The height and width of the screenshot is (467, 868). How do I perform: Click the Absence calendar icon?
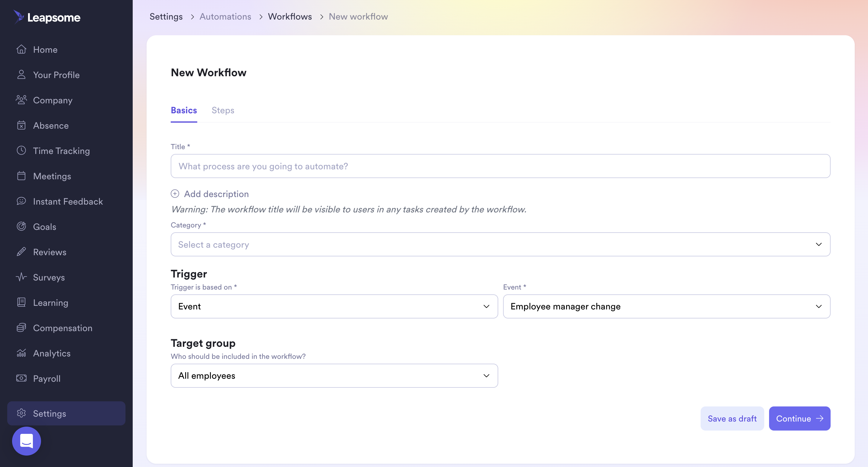click(x=21, y=125)
